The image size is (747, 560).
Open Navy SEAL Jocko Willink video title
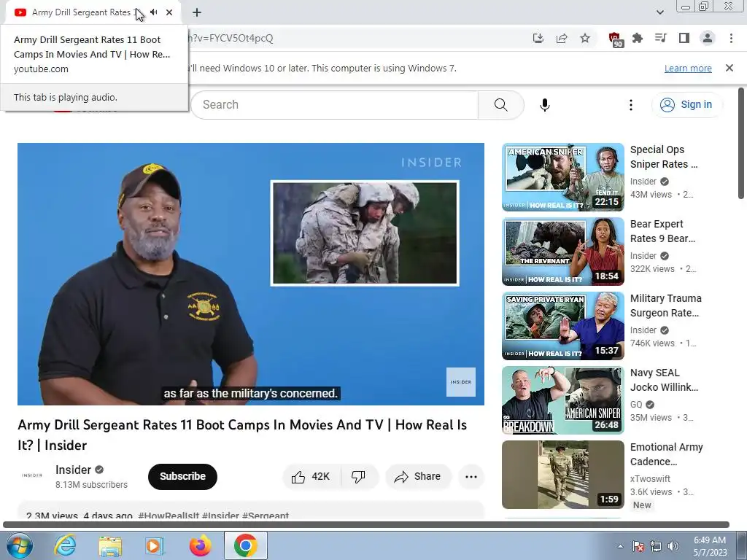click(664, 380)
